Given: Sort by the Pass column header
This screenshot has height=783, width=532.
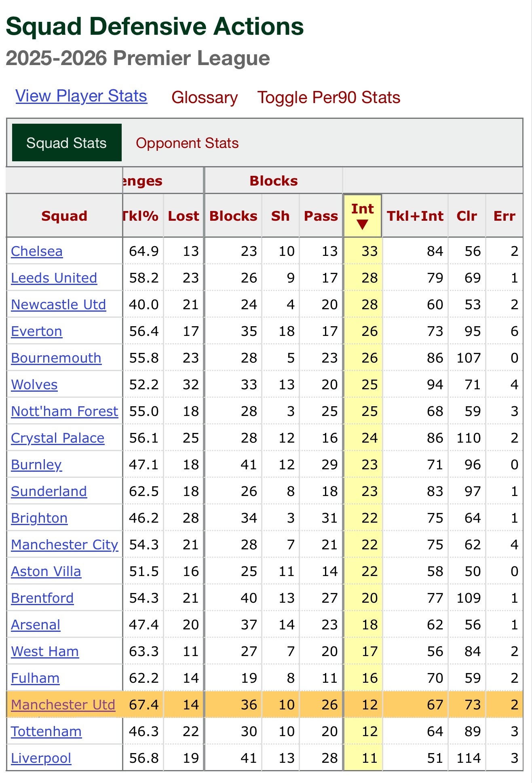Looking at the screenshot, I should coord(321,216).
